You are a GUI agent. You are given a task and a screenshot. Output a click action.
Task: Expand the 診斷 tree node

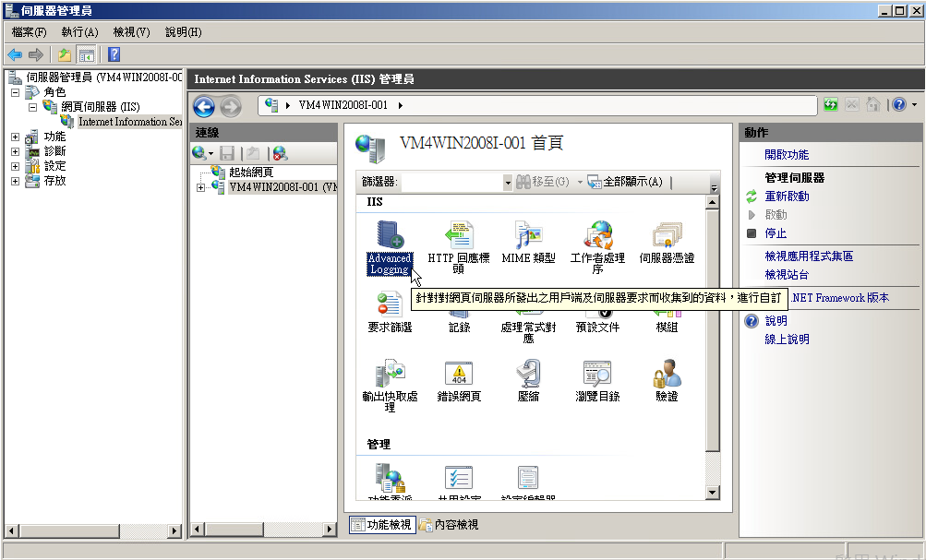(x=16, y=151)
